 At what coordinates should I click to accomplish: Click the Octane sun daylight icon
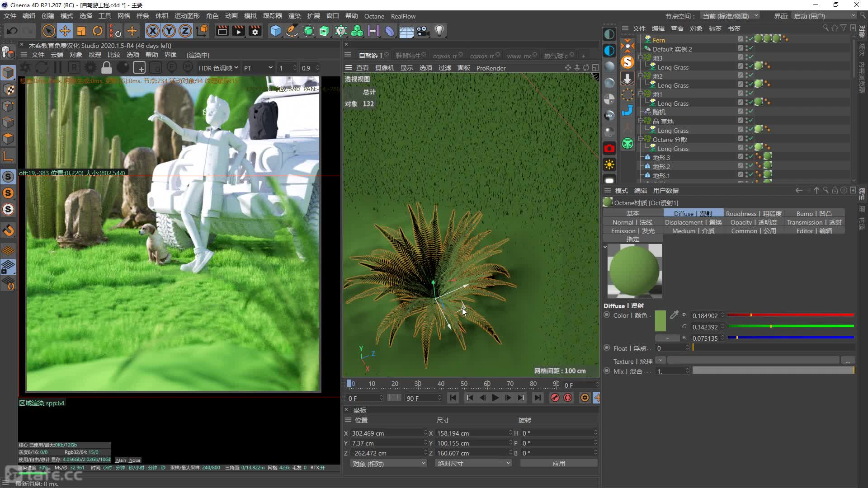609,164
